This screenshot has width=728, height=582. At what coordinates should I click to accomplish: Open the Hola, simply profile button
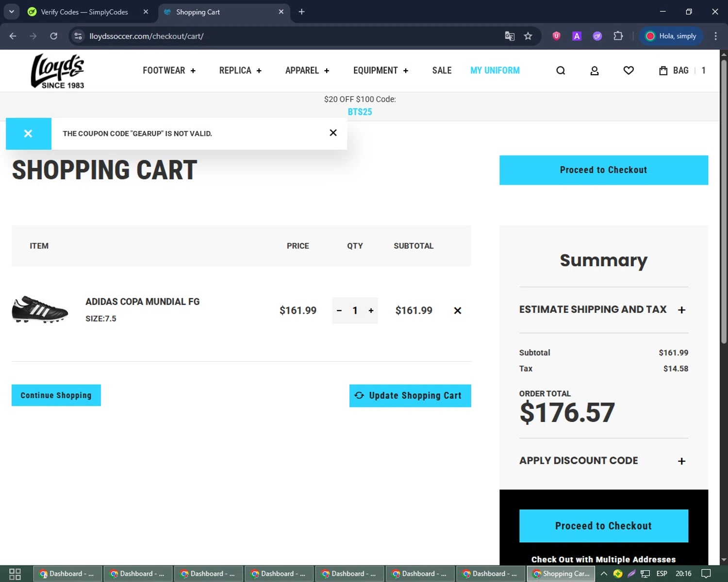[x=671, y=36]
